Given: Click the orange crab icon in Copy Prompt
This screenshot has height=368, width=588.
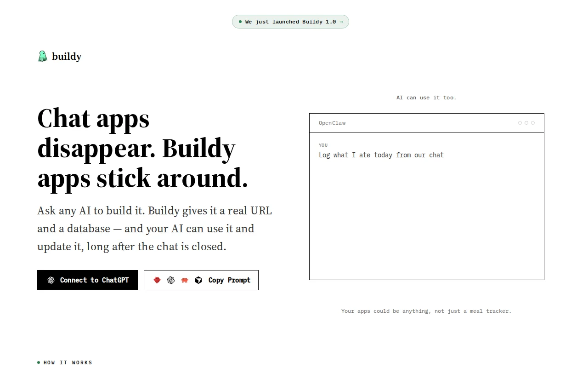Looking at the screenshot, I should point(185,280).
